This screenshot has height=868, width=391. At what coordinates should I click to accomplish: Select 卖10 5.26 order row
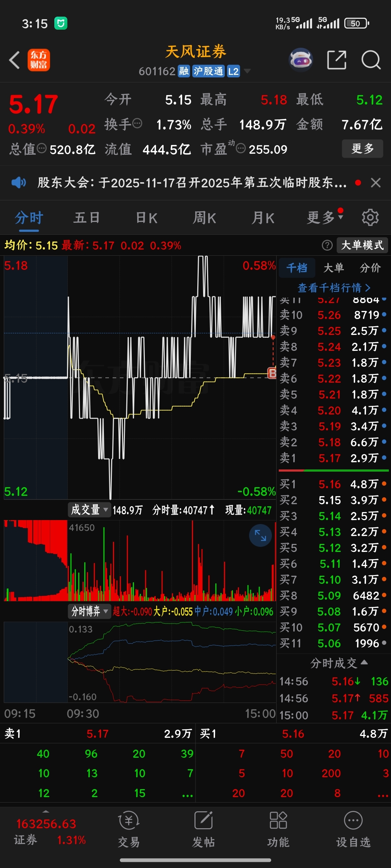[x=333, y=315]
